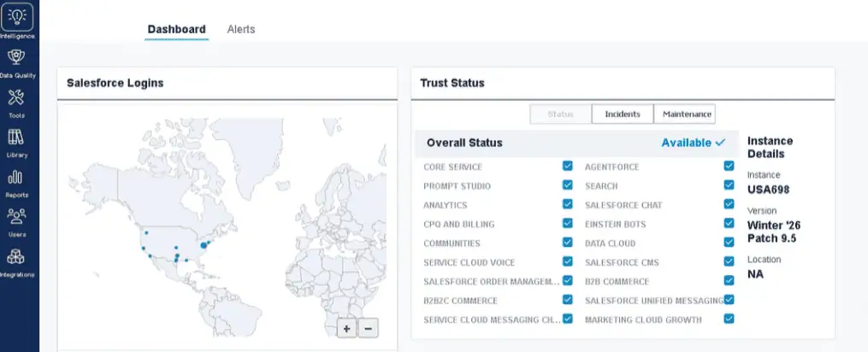
Task: Click the Instance Details heading
Action: click(770, 147)
